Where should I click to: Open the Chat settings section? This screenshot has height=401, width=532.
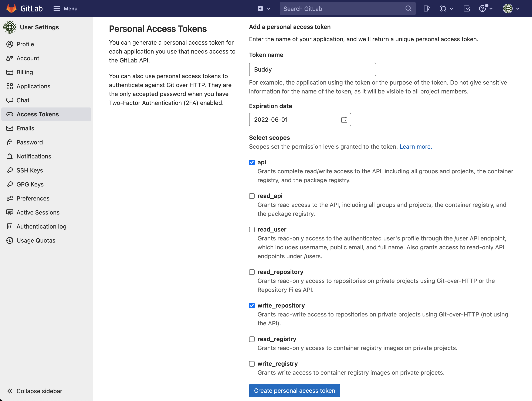(x=23, y=100)
